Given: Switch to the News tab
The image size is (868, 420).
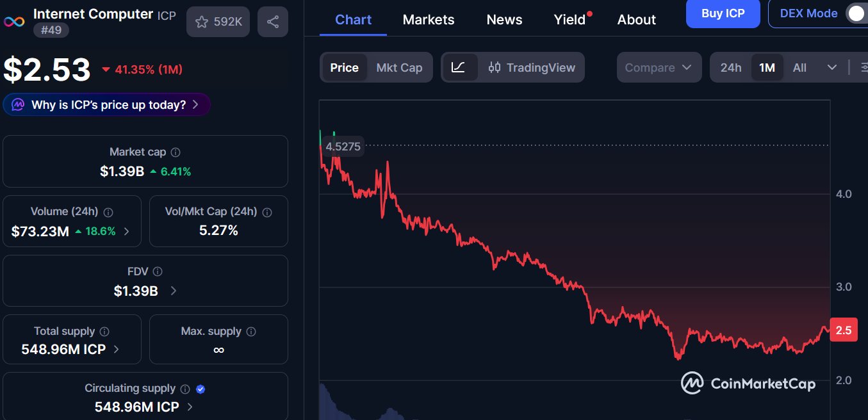Looking at the screenshot, I should (504, 20).
